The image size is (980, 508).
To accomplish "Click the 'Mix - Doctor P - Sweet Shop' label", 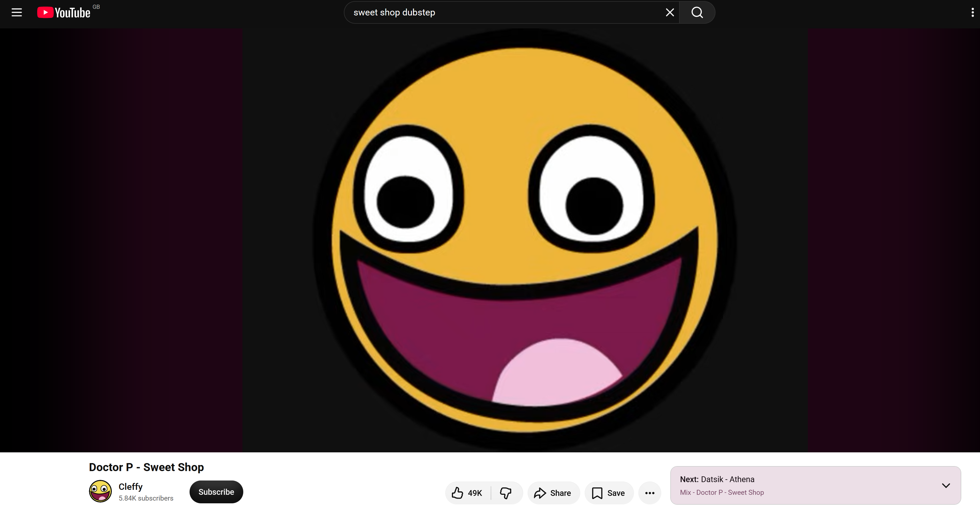I will coord(722,492).
